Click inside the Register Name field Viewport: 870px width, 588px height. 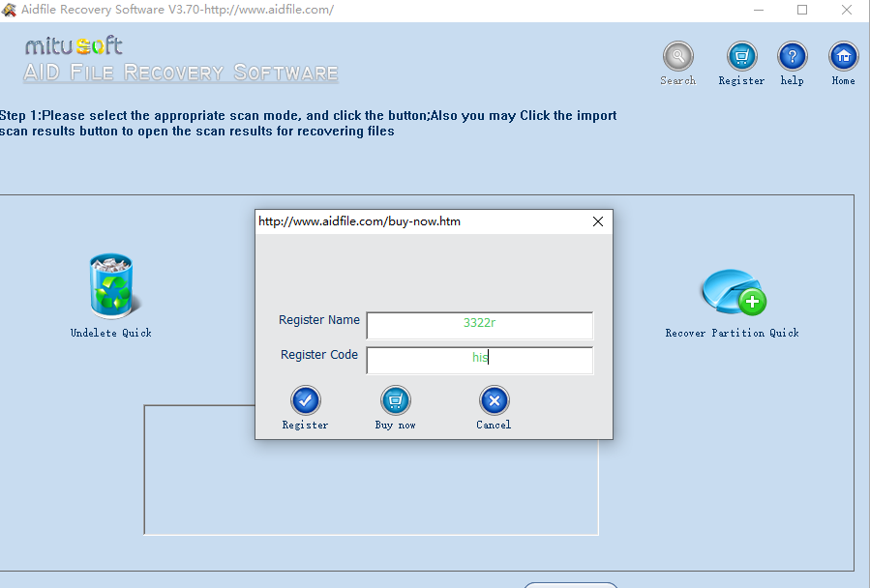(x=479, y=325)
